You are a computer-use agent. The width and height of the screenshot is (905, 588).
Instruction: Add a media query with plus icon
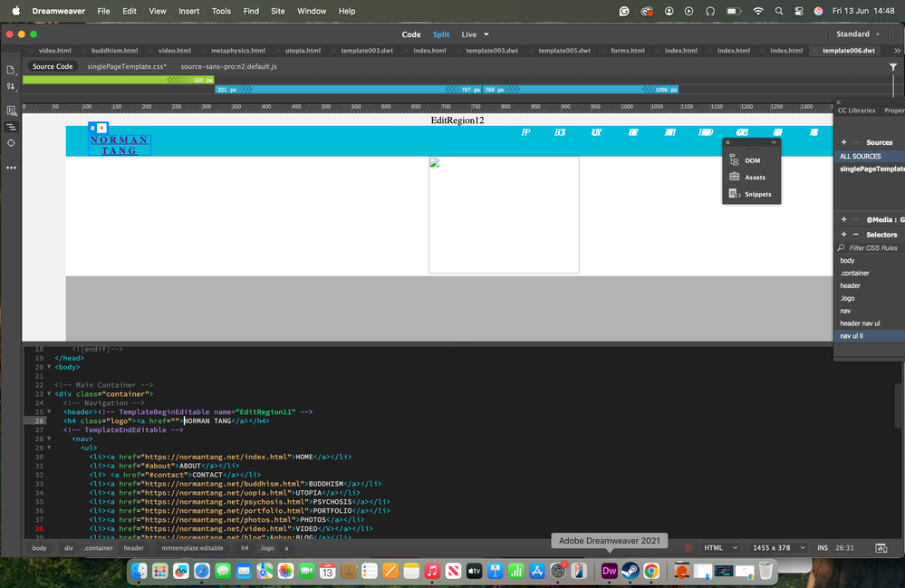(x=843, y=219)
